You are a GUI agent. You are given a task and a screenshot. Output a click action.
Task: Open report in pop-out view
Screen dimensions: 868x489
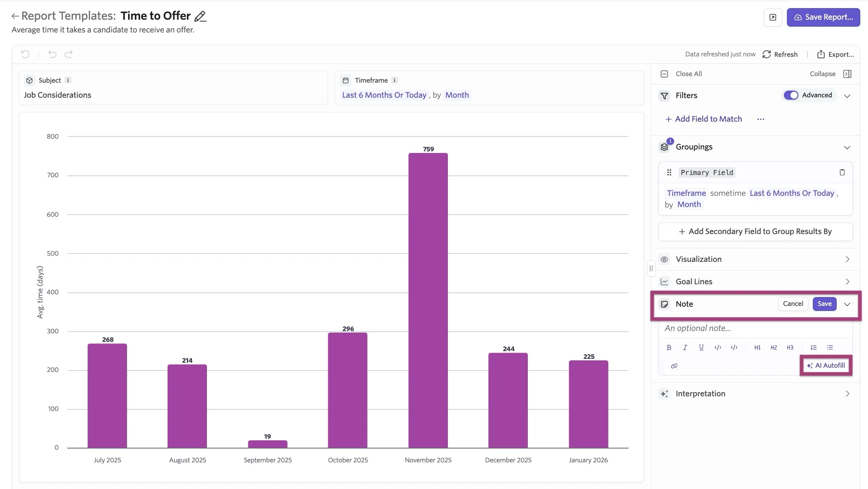(773, 17)
